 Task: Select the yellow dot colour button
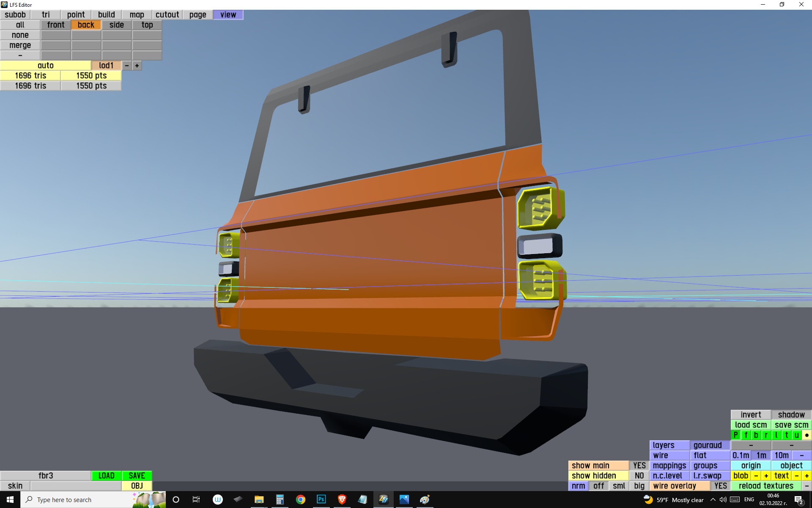tap(807, 435)
